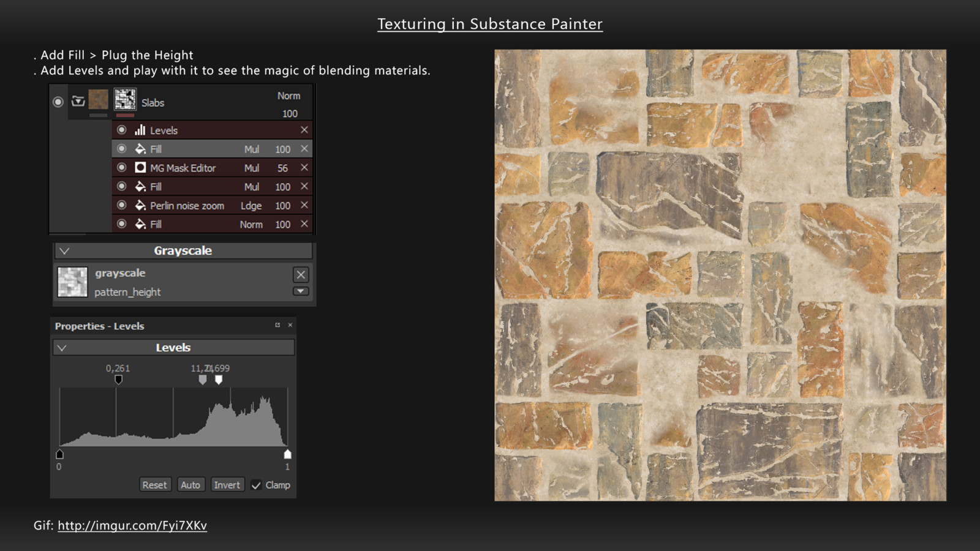Click the stone slabs texture preview
980x551 pixels.
tap(720, 275)
